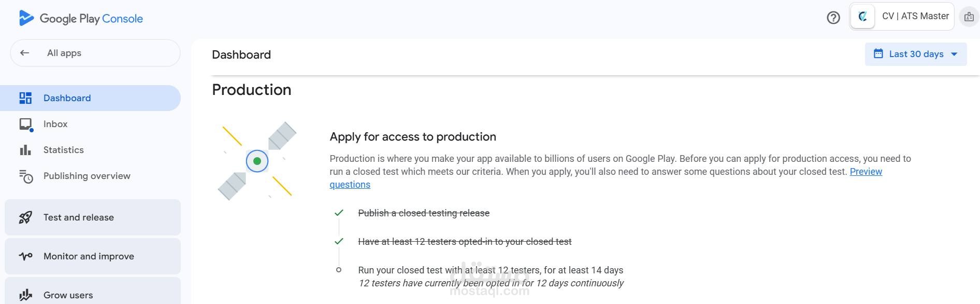Open the Last 30 days date dropdown
The width and height of the screenshot is (980, 304).
[916, 54]
